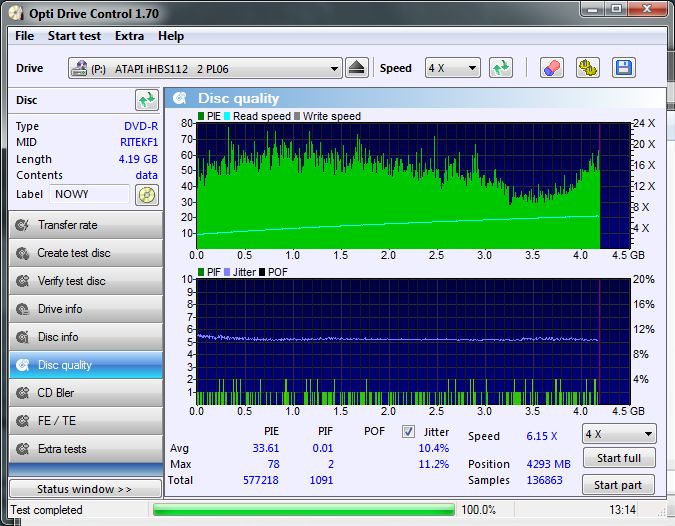
Task: Click the green test progress bar
Action: [x=303, y=510]
